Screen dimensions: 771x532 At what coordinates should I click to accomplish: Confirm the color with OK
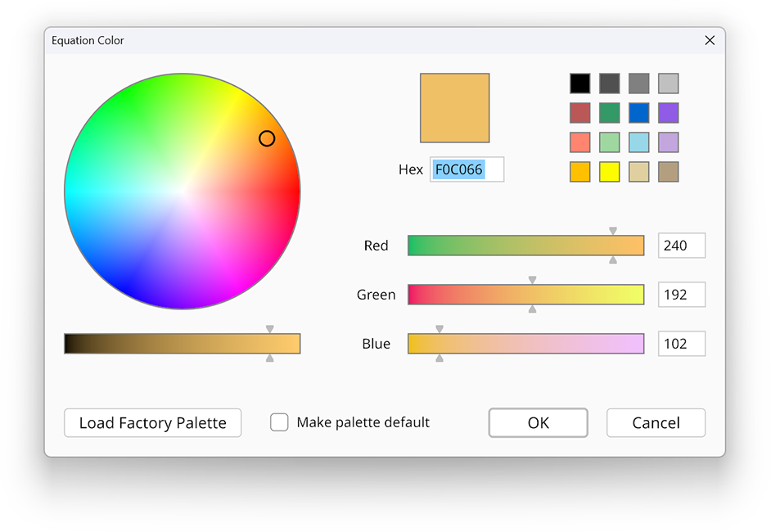538,422
